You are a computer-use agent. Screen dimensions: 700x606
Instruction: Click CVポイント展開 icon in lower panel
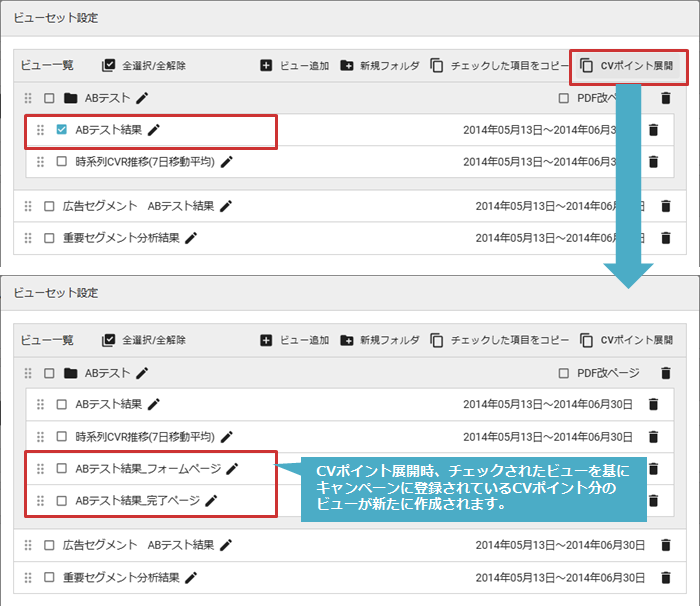pos(586,340)
